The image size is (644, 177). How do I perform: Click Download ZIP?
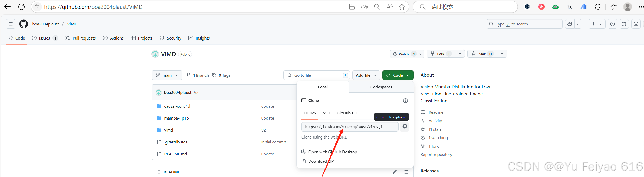click(x=321, y=161)
